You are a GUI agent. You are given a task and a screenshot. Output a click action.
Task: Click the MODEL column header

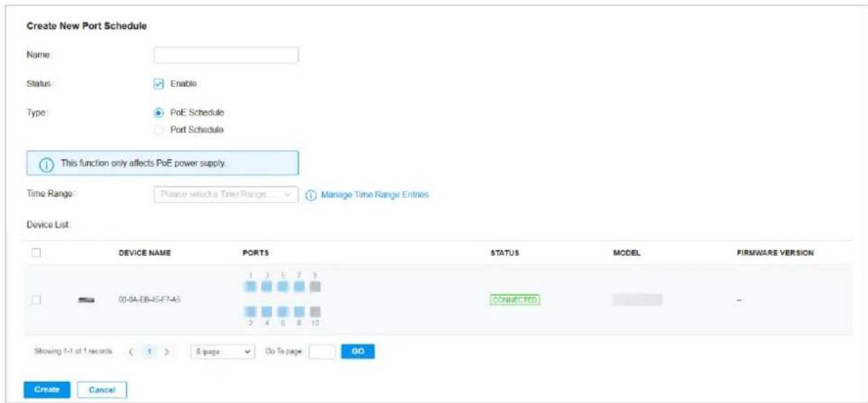627,253
